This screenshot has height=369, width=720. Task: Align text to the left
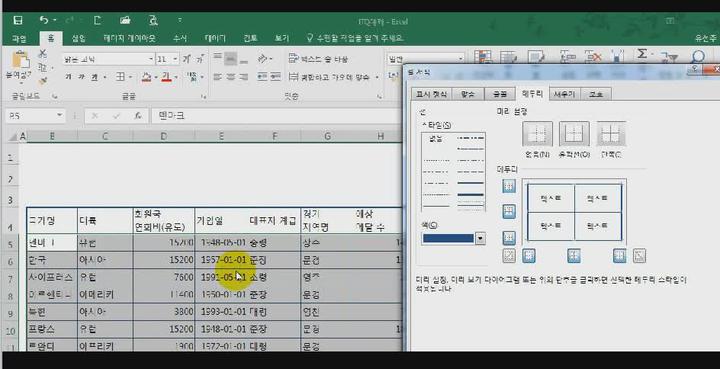tap(218, 77)
